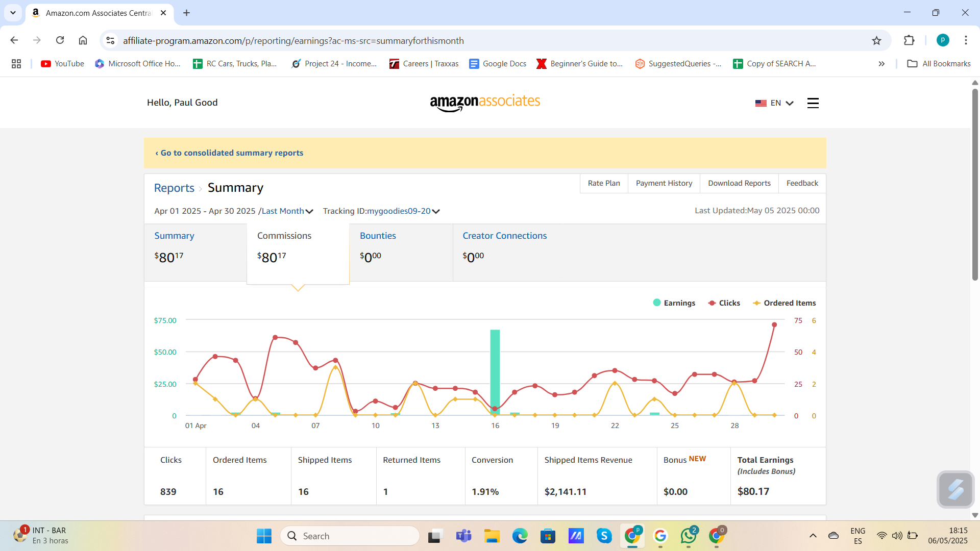
Task: Click the taskbar Search box
Action: (350, 536)
